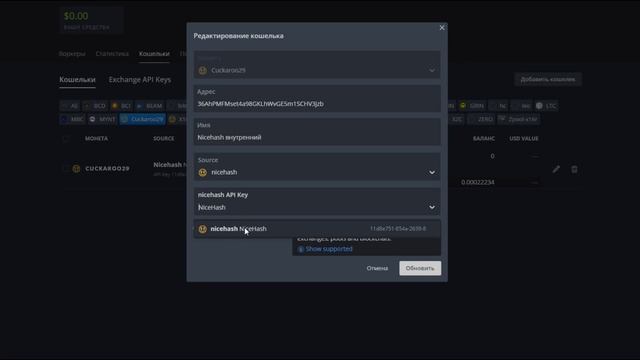Toggle the Cuckaroo29 coin filter chip

tap(142, 119)
